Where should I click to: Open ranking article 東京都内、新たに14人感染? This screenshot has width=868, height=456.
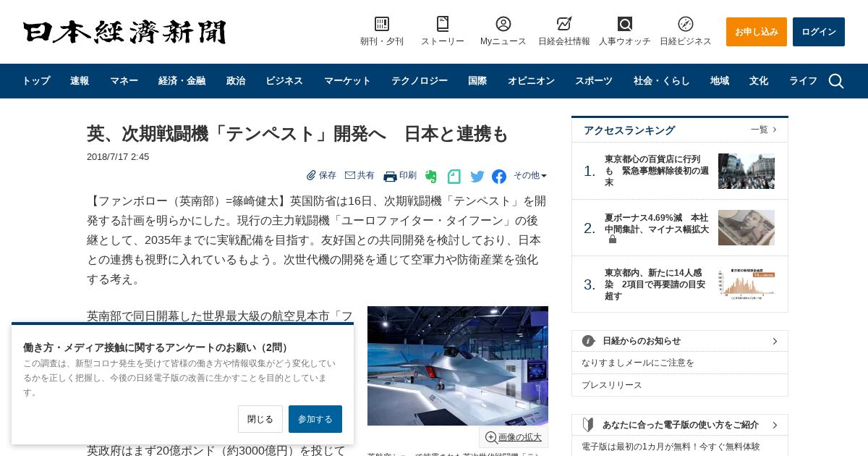click(x=656, y=284)
